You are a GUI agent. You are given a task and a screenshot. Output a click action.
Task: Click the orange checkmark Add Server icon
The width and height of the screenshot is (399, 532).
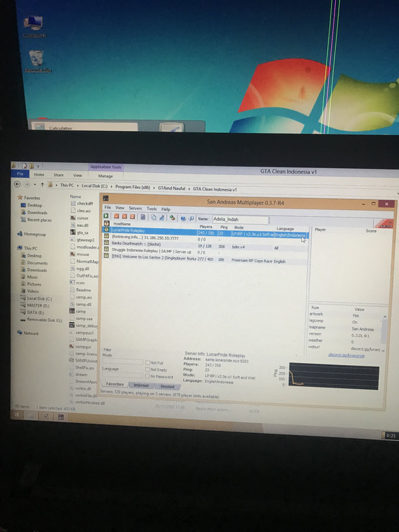[x=117, y=216]
